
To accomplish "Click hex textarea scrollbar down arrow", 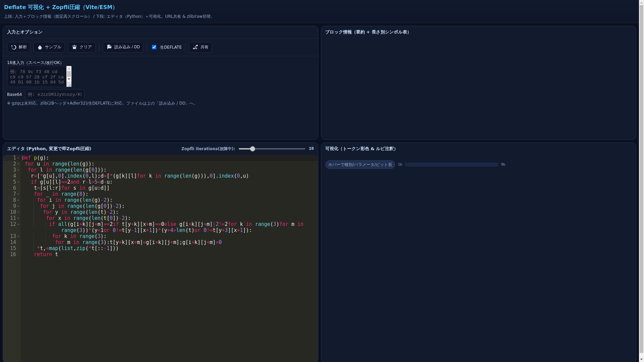I will click(x=69, y=79).
